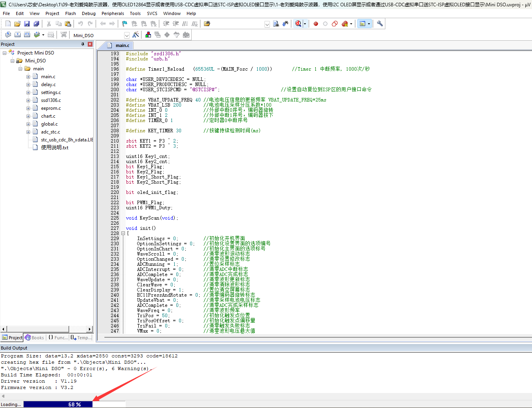532x408 pixels.
Task: Collapse the main folder in project tree
Action: 20,69
